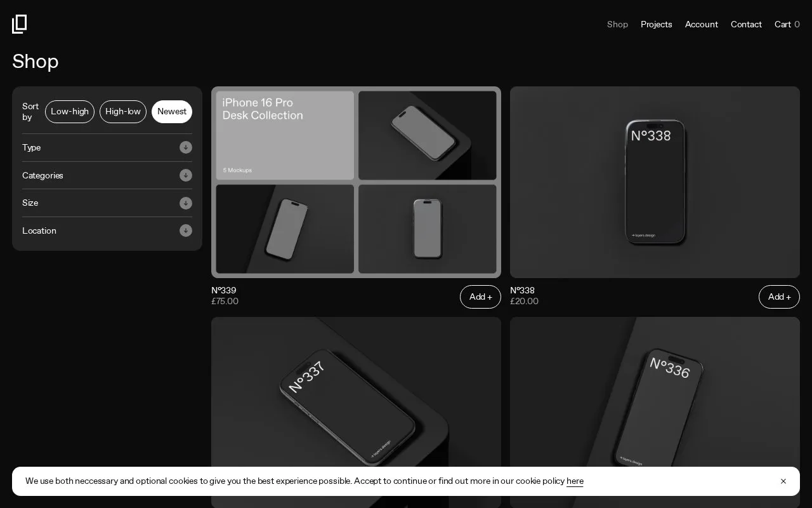Open iPhone 16 Pro Desk Collection thumbnail
Image resolution: width=812 pixels, height=508 pixels.
356,182
